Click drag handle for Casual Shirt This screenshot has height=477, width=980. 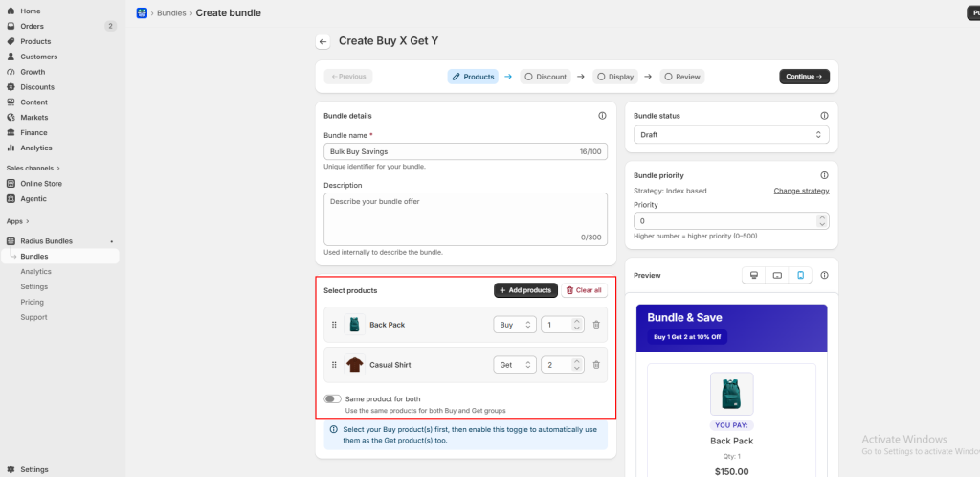pos(334,365)
